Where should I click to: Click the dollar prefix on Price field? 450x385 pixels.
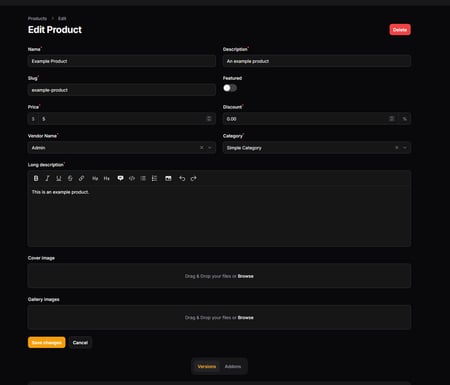(x=33, y=119)
